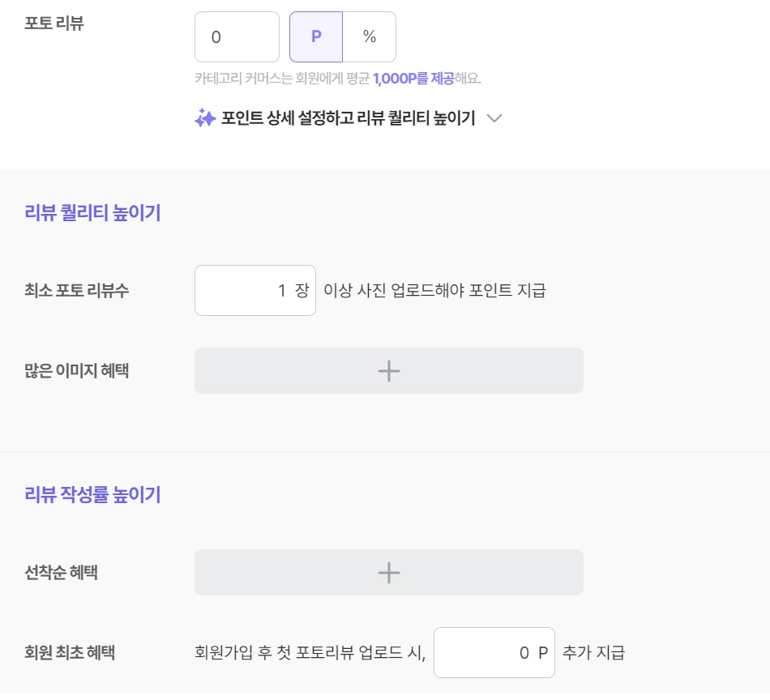Add a 선착순 혜택 with the plus icon
Image resolution: width=770 pixels, height=700 pixels.
click(389, 573)
